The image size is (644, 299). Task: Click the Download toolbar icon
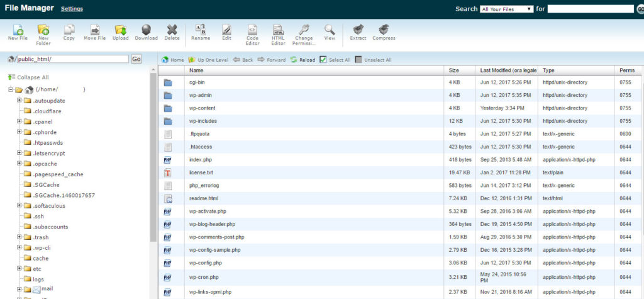click(146, 30)
